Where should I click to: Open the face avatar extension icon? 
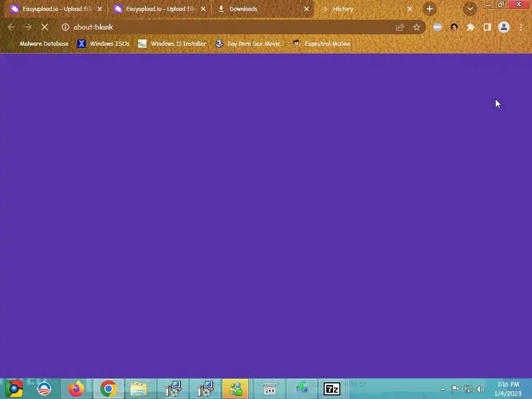454,27
